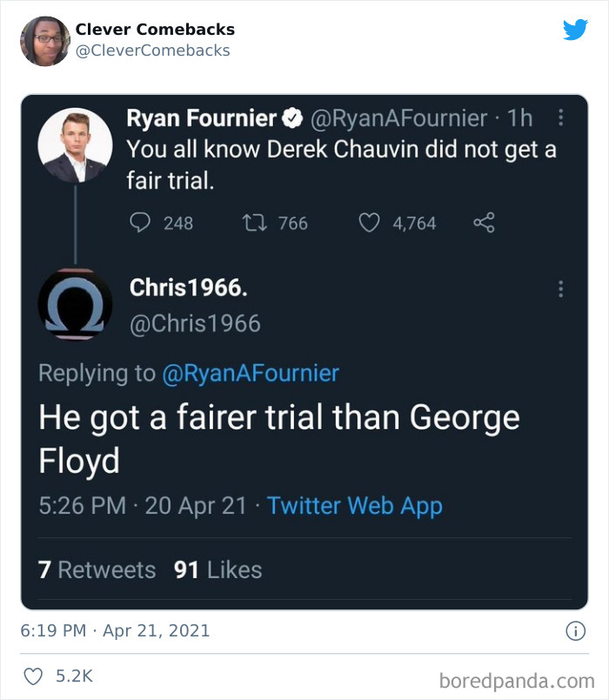Image resolution: width=609 pixels, height=700 pixels.
Task: Open the @CleverComebacks handle link
Action: pyautogui.click(x=153, y=50)
